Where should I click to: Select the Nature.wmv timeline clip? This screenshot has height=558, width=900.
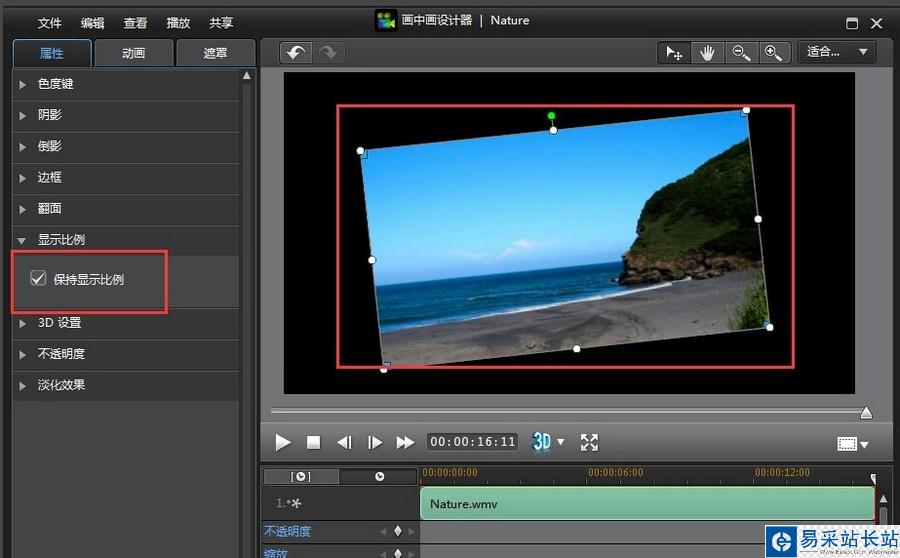pyautogui.click(x=646, y=503)
